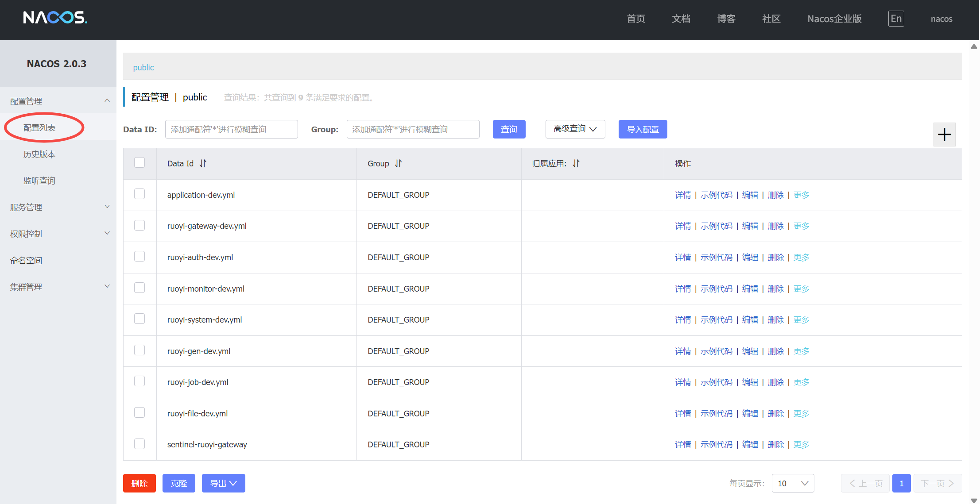Viewport: 980px width, 504px height.
Task: Click the NACOS logo
Action: click(x=55, y=18)
